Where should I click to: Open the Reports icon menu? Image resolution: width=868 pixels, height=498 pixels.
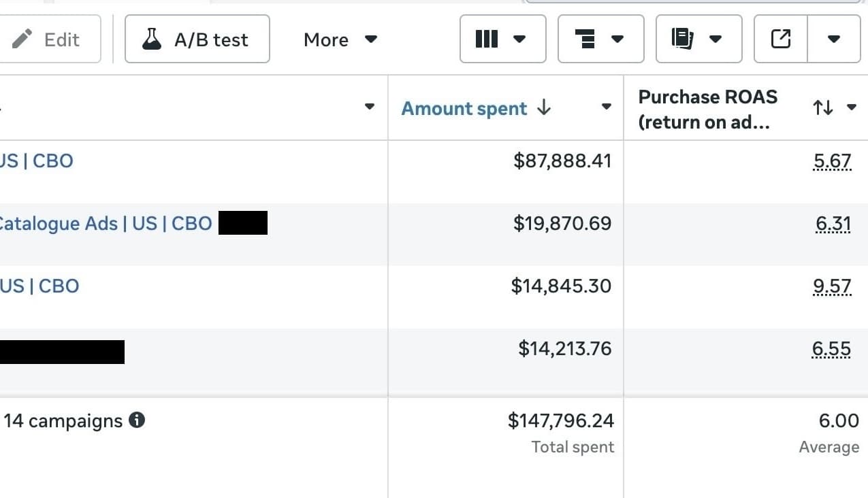(698, 39)
